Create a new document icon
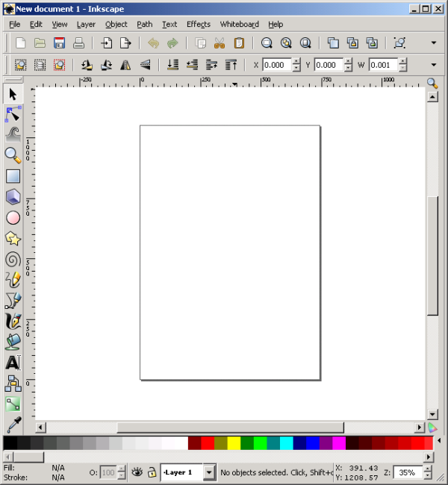Screen dimensions: 448x485 [x=20, y=43]
